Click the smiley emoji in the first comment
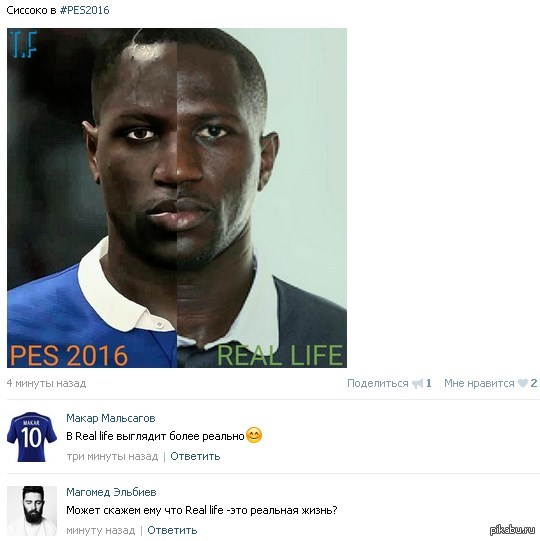This screenshot has width=540, height=541. click(x=254, y=435)
